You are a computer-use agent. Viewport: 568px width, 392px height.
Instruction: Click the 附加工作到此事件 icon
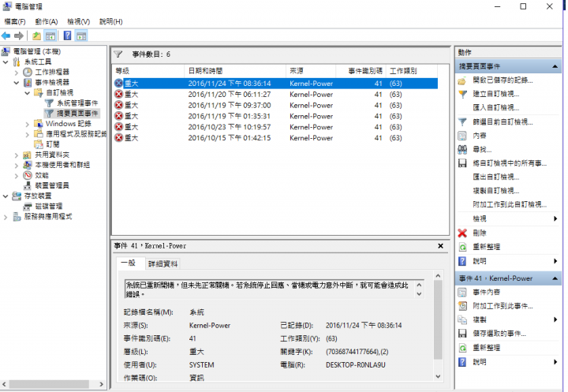click(462, 306)
